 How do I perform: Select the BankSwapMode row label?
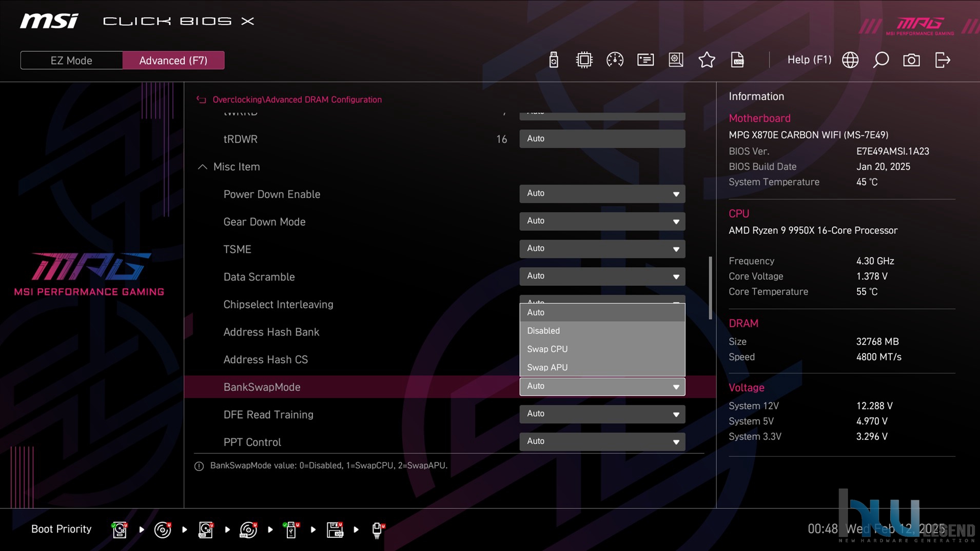(262, 387)
